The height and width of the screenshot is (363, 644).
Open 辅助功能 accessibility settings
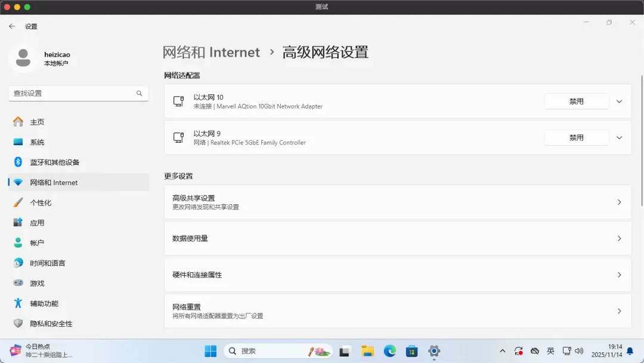[44, 304]
